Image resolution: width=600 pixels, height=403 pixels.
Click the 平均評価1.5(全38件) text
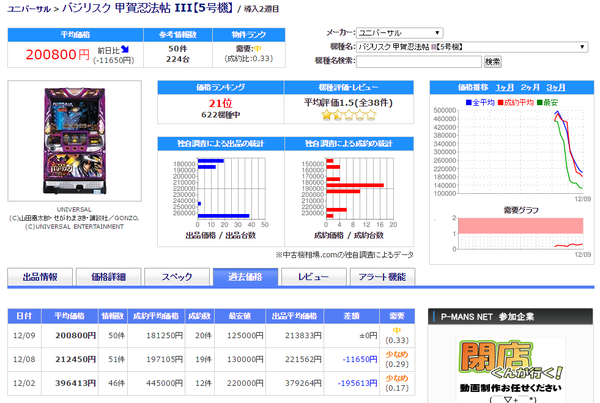point(348,103)
